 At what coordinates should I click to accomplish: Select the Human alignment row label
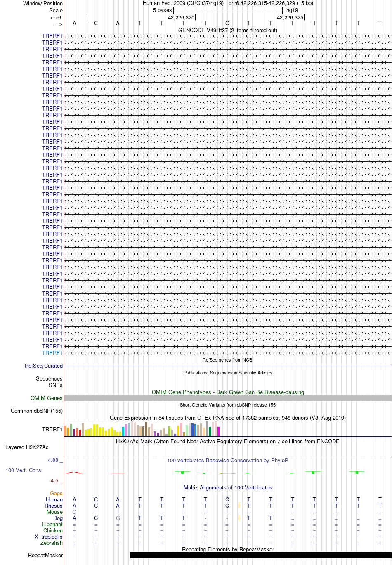[x=54, y=499]
